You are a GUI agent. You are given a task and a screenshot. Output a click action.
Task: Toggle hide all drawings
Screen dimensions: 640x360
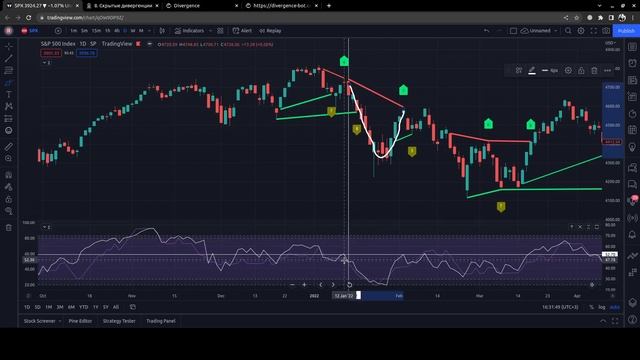click(9, 211)
